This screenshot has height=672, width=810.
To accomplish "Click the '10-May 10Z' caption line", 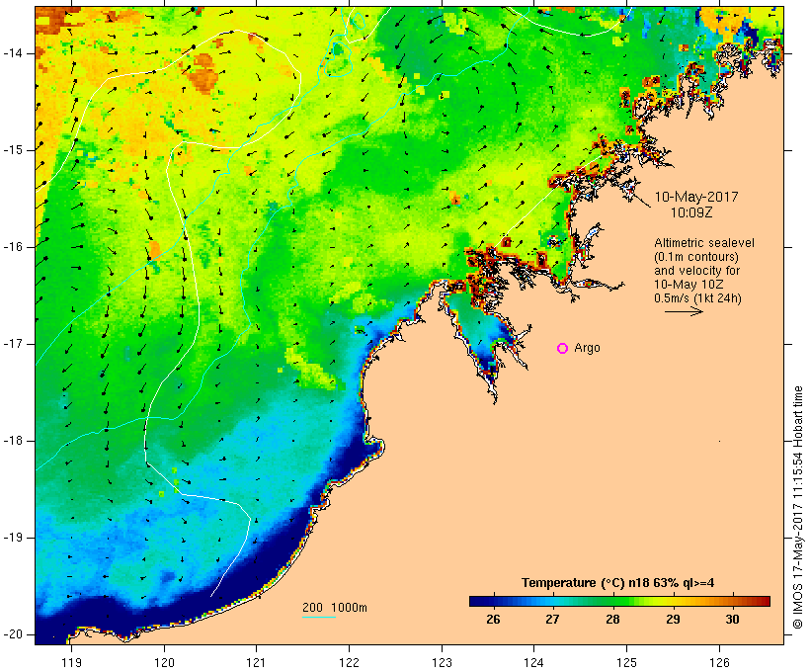I will (688, 285).
